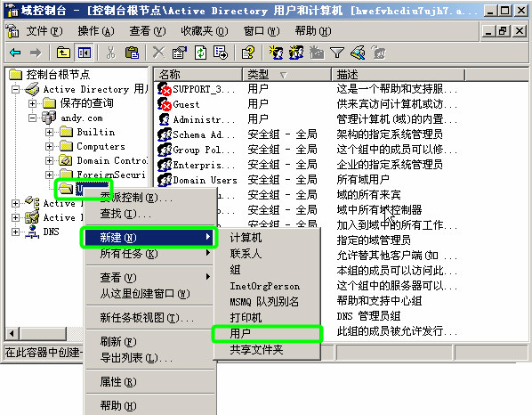Click the console root folder icon
This screenshot has width=532, height=415.
click(16, 74)
